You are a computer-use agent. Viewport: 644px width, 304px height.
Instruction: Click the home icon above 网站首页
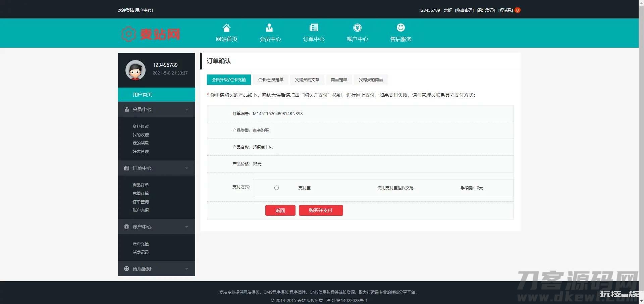tap(226, 28)
